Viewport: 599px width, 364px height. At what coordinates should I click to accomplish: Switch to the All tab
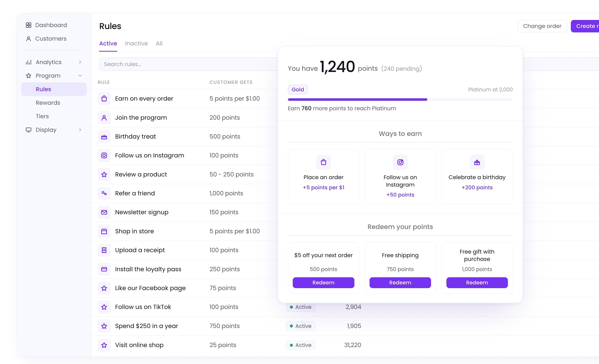click(x=159, y=43)
